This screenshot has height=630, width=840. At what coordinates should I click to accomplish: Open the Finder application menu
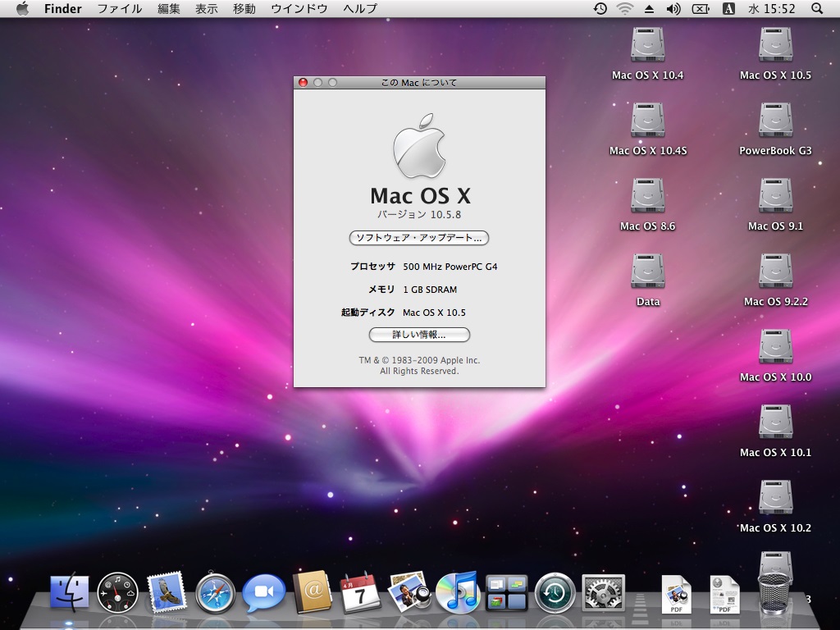(62, 8)
